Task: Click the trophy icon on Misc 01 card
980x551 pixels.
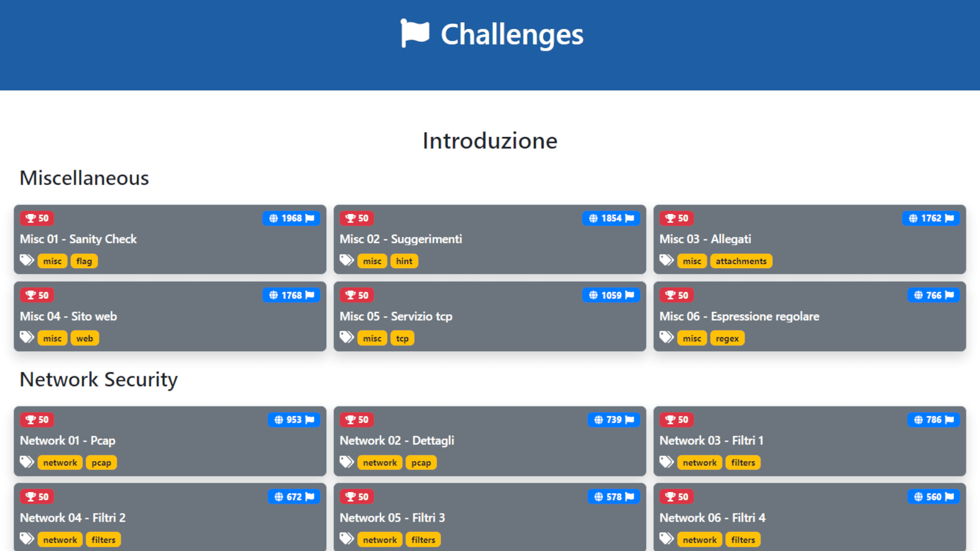Action: pos(31,218)
